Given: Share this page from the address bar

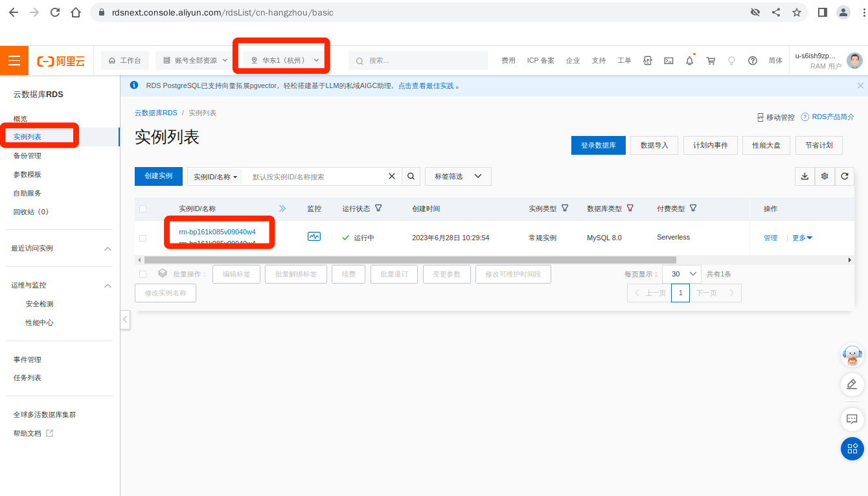Looking at the screenshot, I should (x=776, y=12).
